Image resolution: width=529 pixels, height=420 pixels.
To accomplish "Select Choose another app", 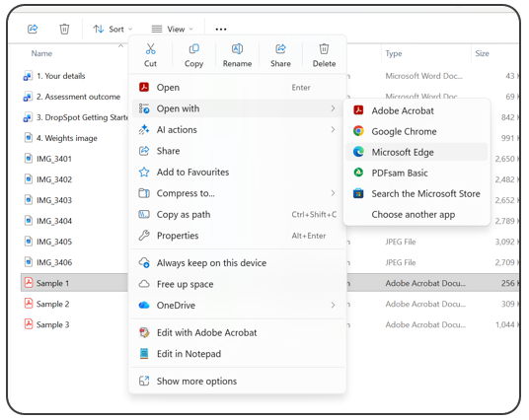I will coord(416,214).
